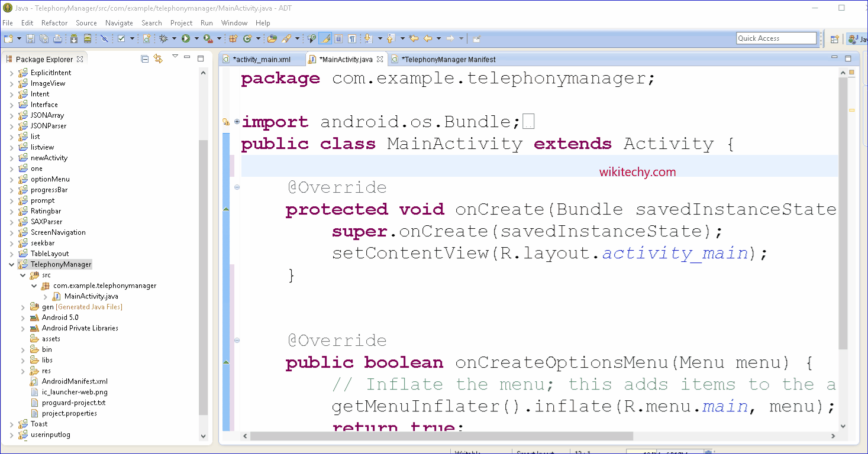The height and width of the screenshot is (454, 868).
Task: Select the Java perspective button
Action: 856,39
